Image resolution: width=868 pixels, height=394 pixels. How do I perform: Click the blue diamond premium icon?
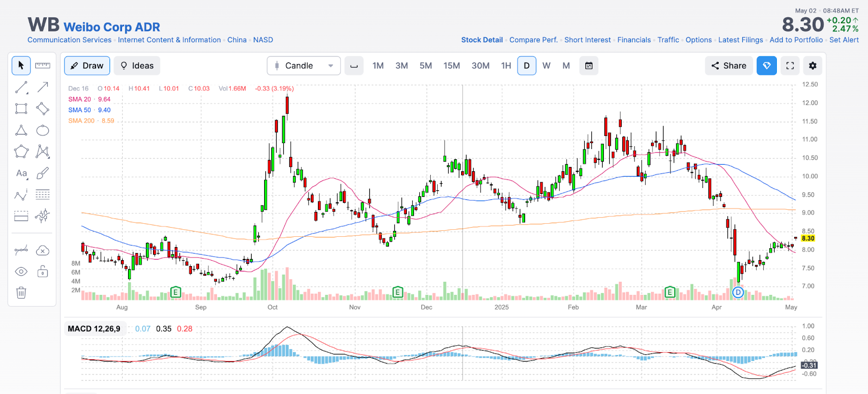click(767, 66)
